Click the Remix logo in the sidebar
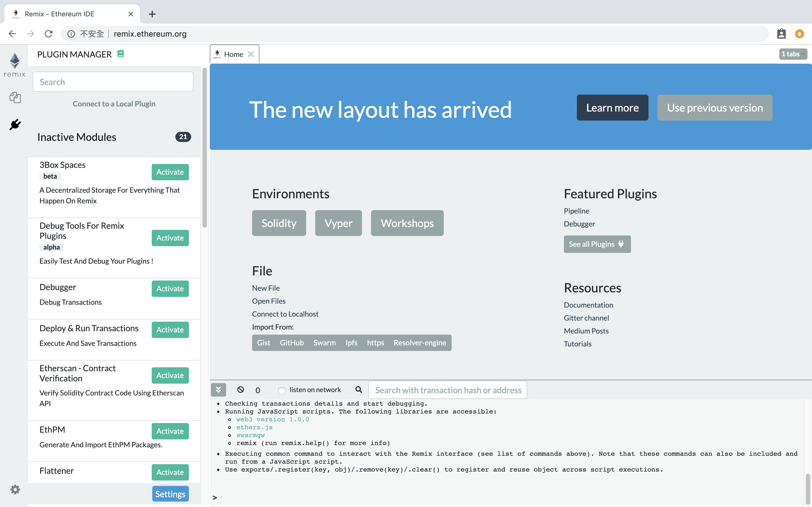 click(x=15, y=65)
